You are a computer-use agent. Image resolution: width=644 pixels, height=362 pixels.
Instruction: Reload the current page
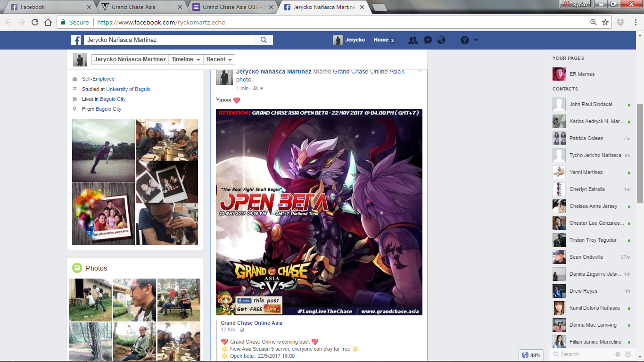click(x=35, y=22)
